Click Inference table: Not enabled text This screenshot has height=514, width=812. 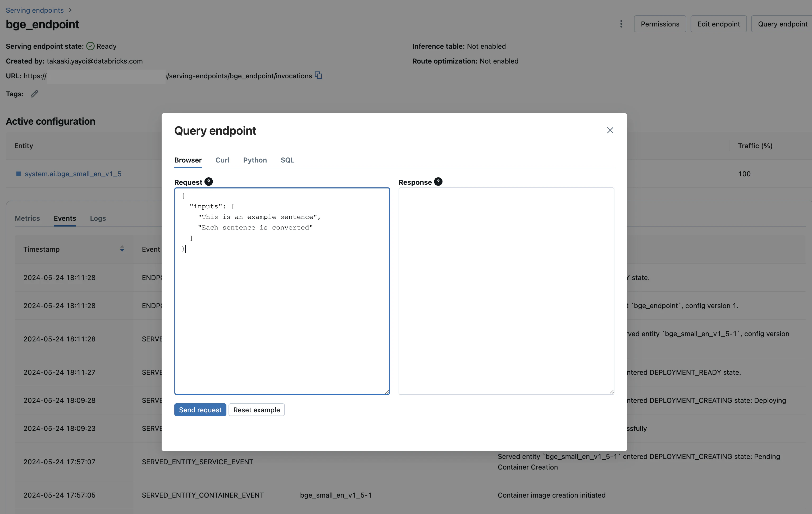point(459,46)
